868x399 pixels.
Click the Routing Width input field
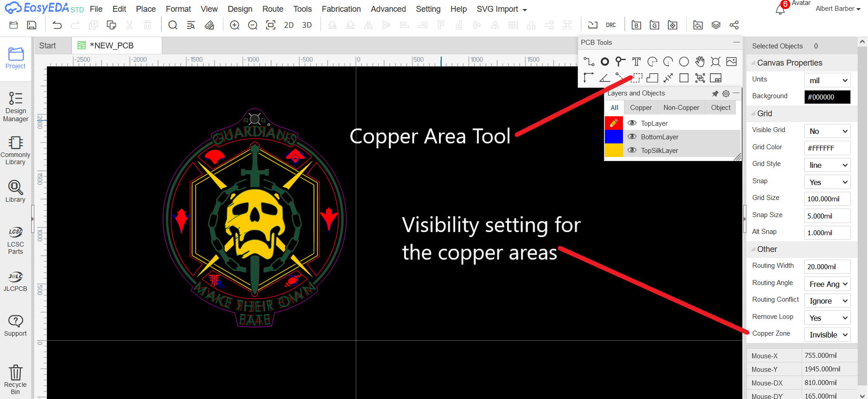[827, 267]
